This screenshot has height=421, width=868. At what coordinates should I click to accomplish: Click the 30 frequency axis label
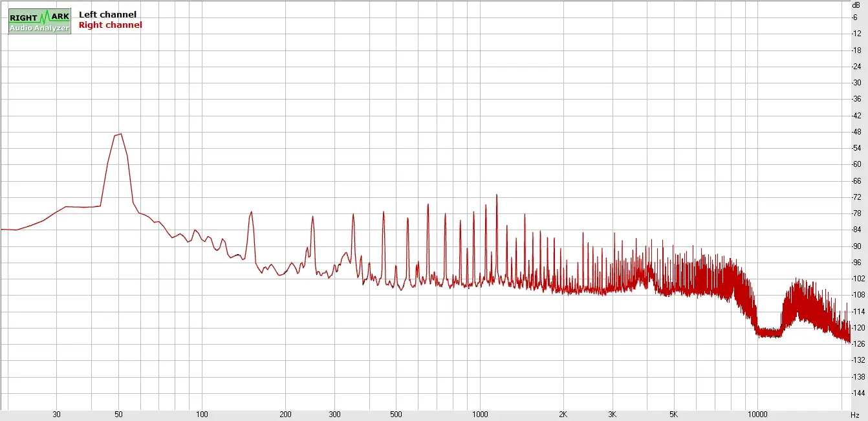point(57,415)
